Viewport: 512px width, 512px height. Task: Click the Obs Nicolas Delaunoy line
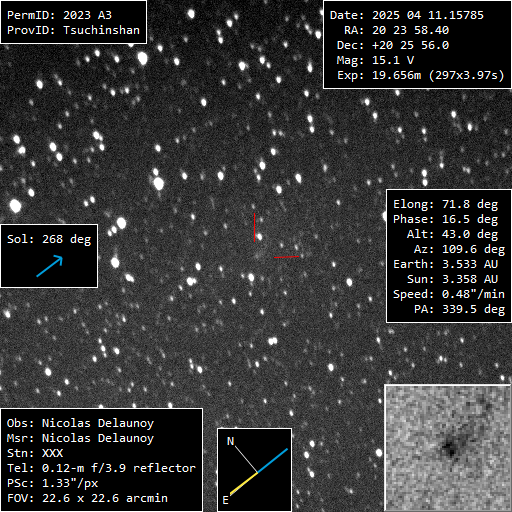[x=80, y=423]
